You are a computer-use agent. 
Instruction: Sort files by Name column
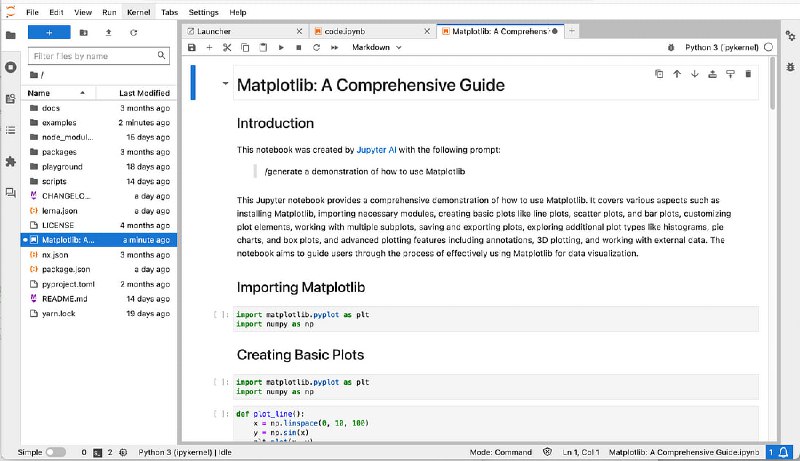[57, 93]
